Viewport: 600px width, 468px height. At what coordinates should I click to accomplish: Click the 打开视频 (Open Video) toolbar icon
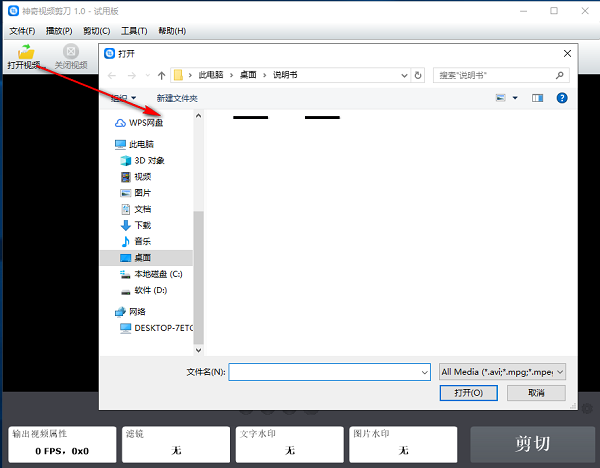[x=22, y=56]
